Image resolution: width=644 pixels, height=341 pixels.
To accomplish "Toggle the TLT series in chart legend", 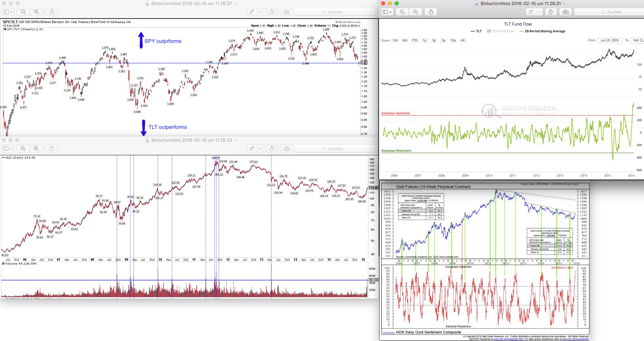I will pyautogui.click(x=476, y=31).
